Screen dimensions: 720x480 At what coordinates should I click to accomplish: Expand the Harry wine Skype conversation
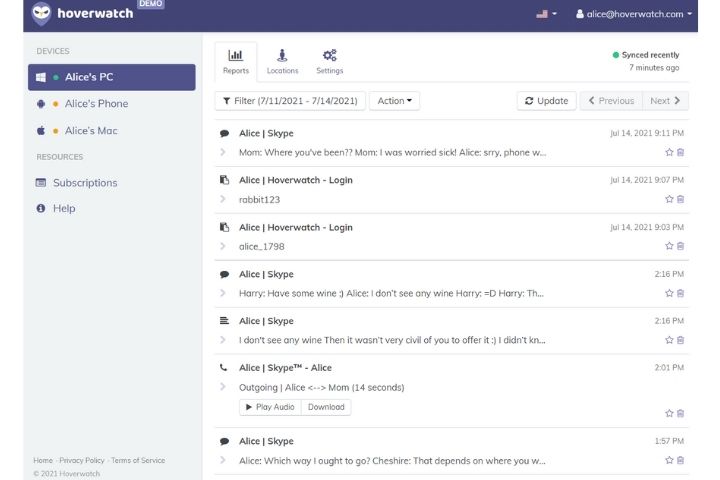click(x=223, y=293)
